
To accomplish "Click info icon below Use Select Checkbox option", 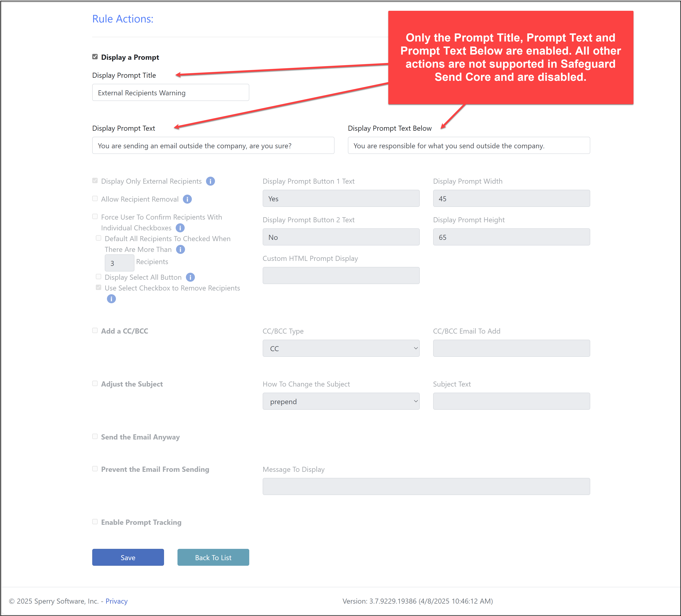I will click(111, 299).
